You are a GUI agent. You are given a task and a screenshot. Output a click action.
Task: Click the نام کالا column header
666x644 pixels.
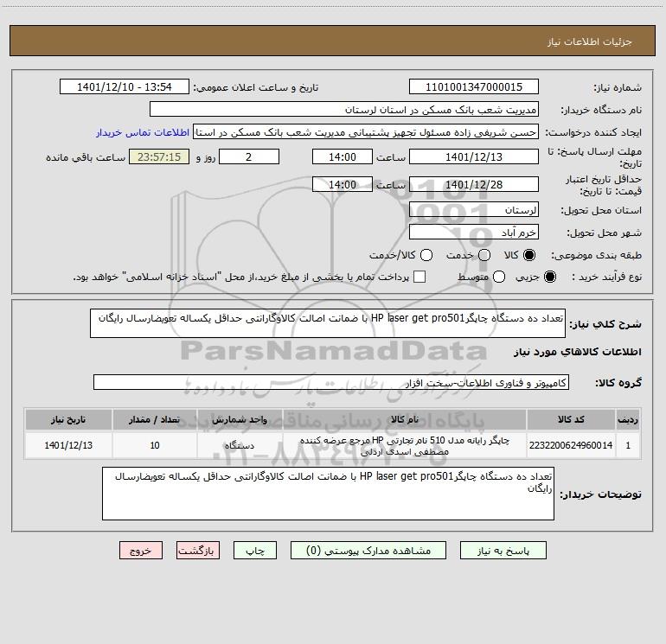[405, 420]
